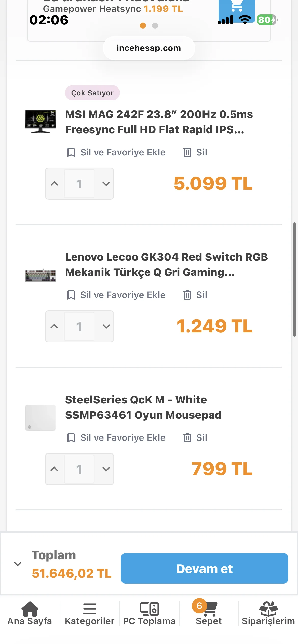Delete Lenovo Lecoo GK304 keyboard via trash icon

click(187, 295)
